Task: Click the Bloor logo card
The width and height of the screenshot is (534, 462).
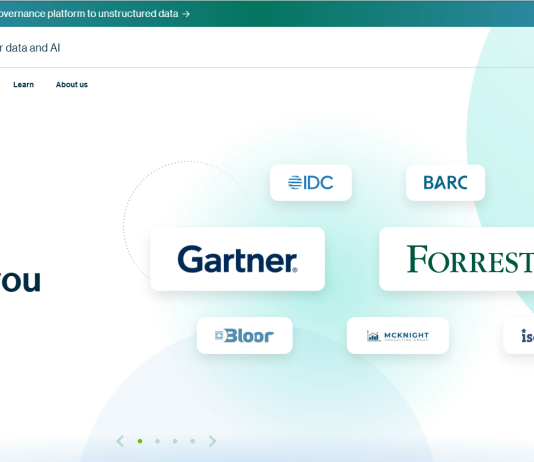Action: pyautogui.click(x=245, y=336)
